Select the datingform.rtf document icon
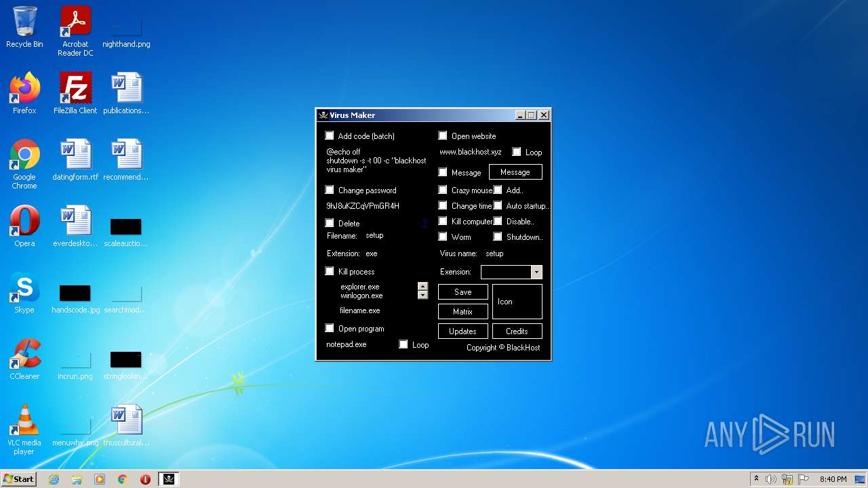868x488 pixels. 75,160
